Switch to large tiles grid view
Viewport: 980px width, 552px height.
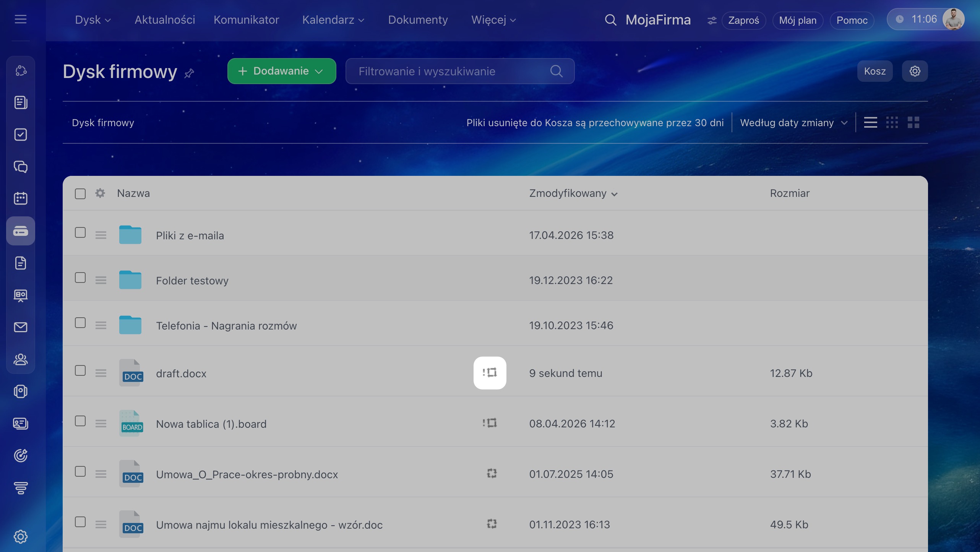pyautogui.click(x=913, y=123)
